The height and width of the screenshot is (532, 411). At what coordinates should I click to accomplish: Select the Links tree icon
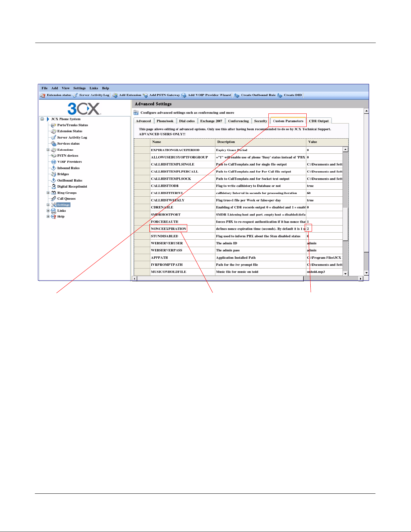53,211
